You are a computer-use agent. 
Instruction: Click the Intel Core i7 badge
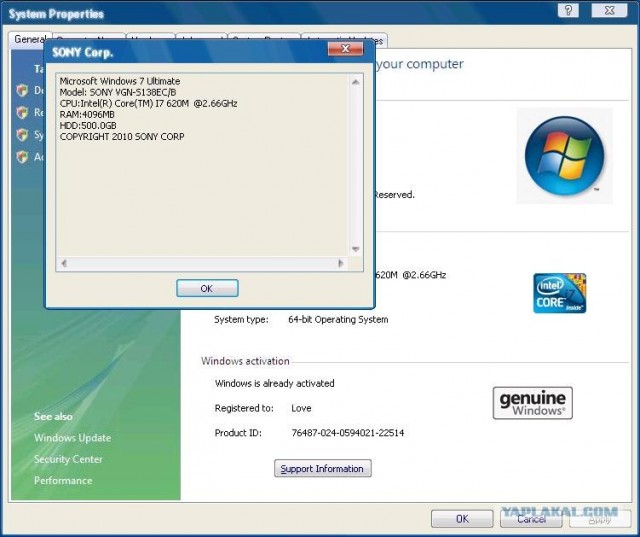pos(559,293)
